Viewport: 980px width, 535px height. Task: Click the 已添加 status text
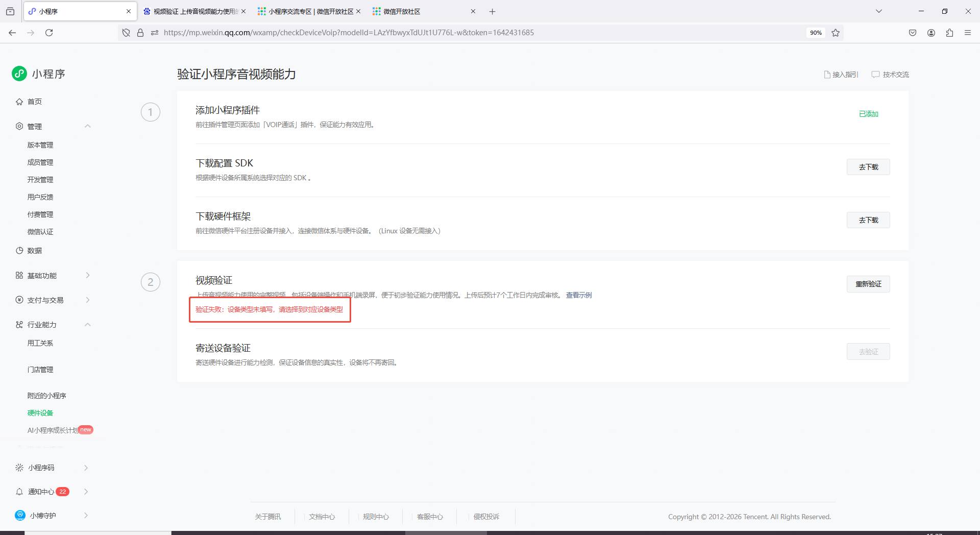point(868,114)
